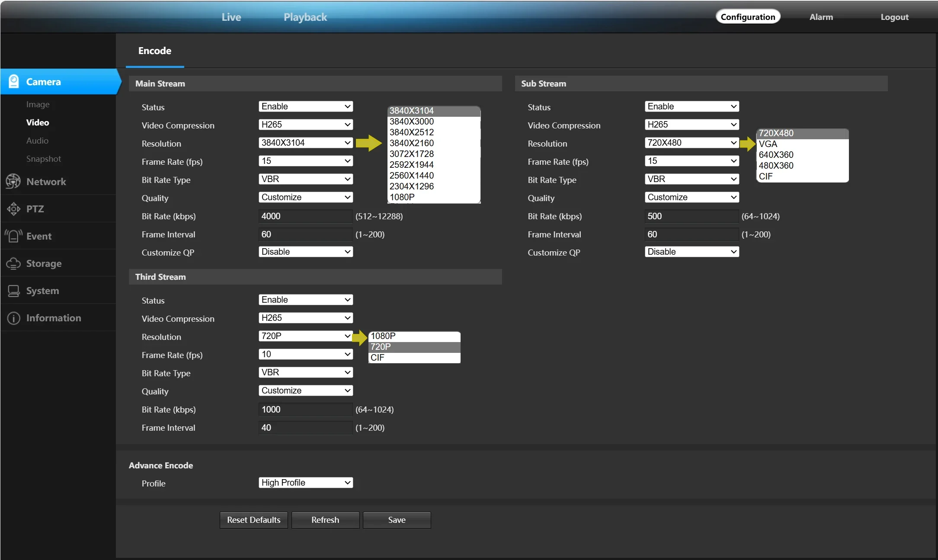Open Third Stream Frame Rate dropdown

[x=306, y=354]
